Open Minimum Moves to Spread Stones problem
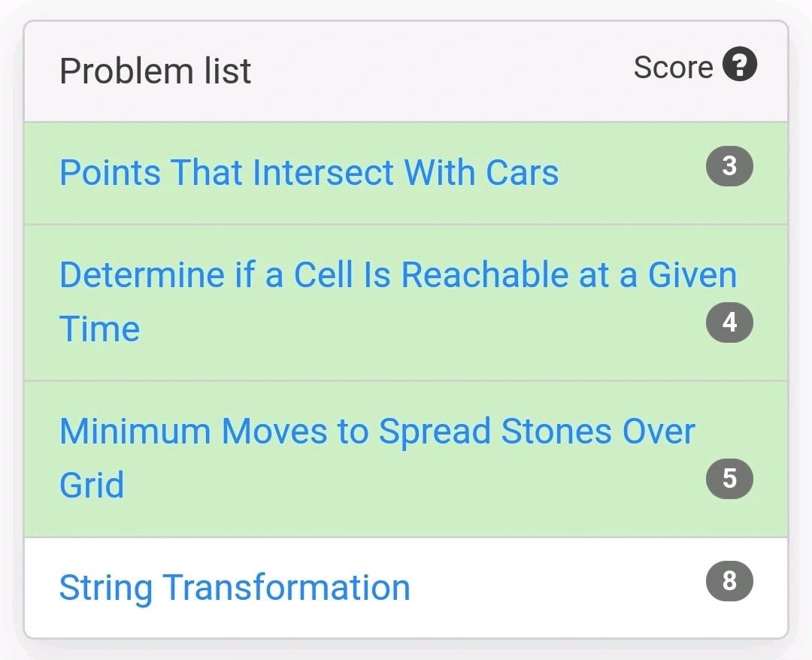The width and height of the screenshot is (812, 660). point(376,431)
